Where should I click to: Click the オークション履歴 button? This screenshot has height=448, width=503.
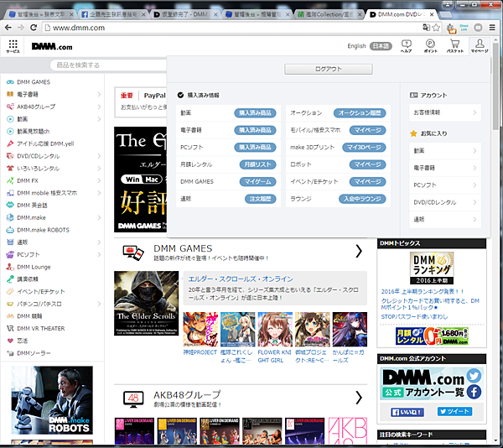[x=360, y=113]
